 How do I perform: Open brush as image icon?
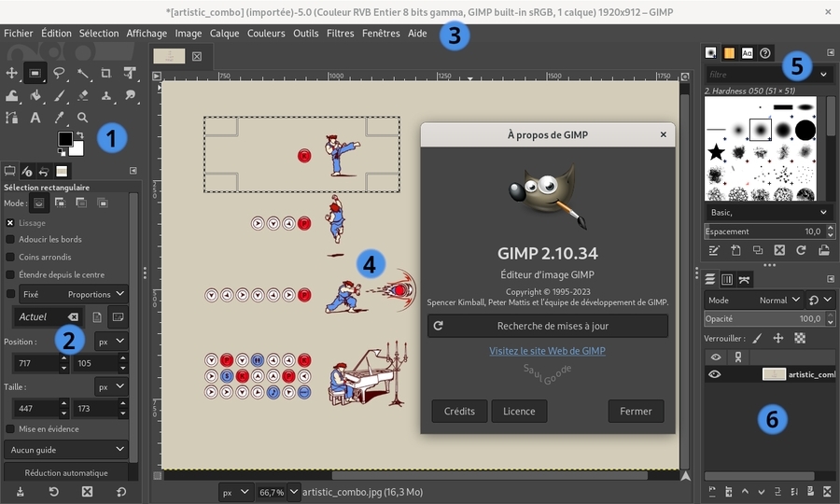[824, 250]
